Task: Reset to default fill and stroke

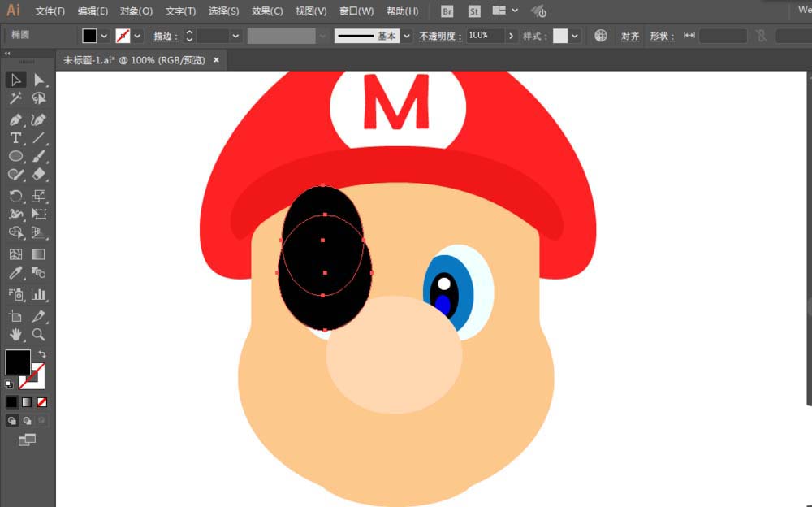Action: click(9, 384)
